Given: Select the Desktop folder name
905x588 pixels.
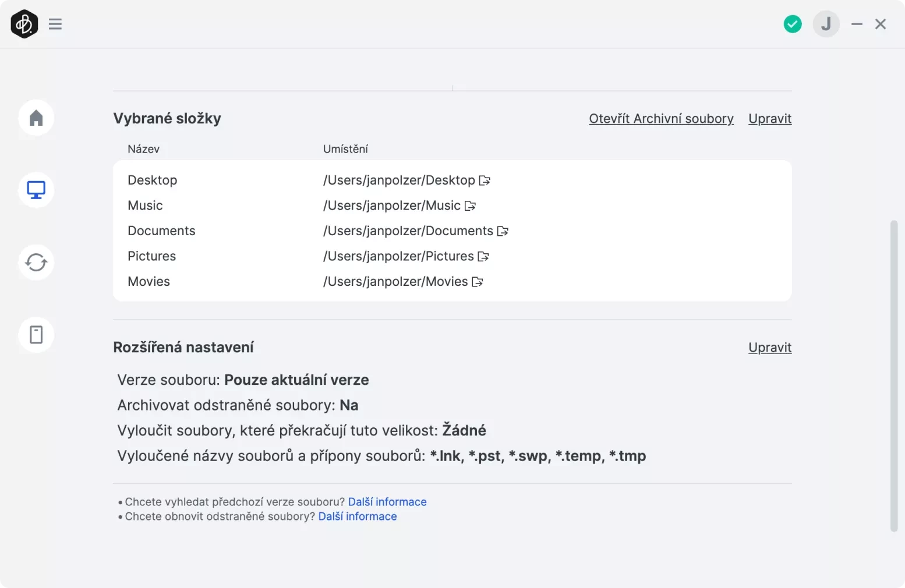Looking at the screenshot, I should pyautogui.click(x=153, y=180).
